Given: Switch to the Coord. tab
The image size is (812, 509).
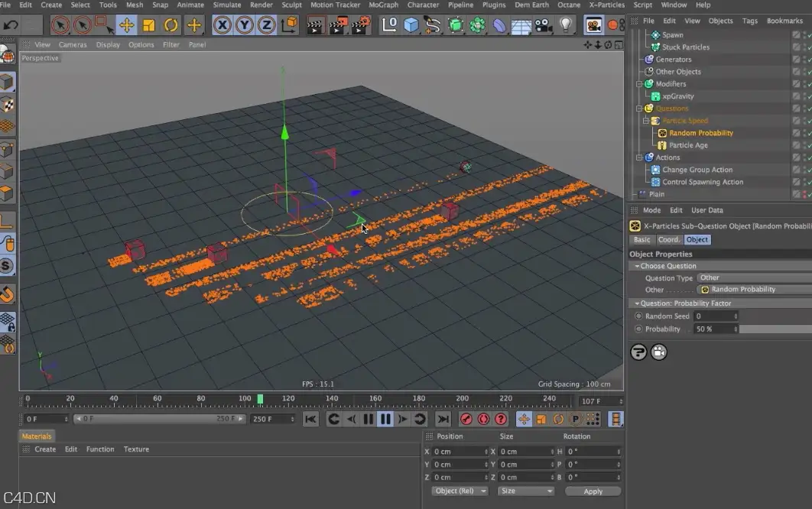Looking at the screenshot, I should click(668, 240).
